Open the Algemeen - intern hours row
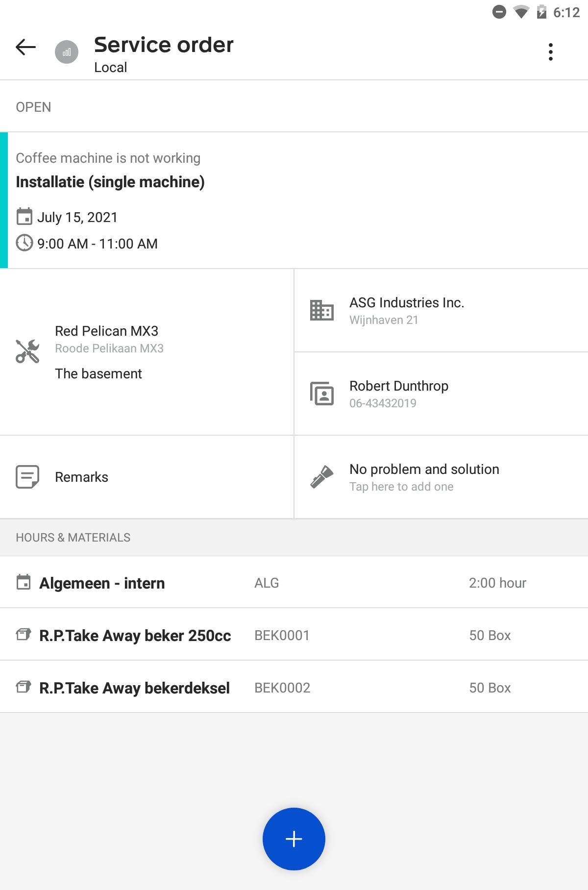Viewport: 588px width, 890px height. pos(294,582)
